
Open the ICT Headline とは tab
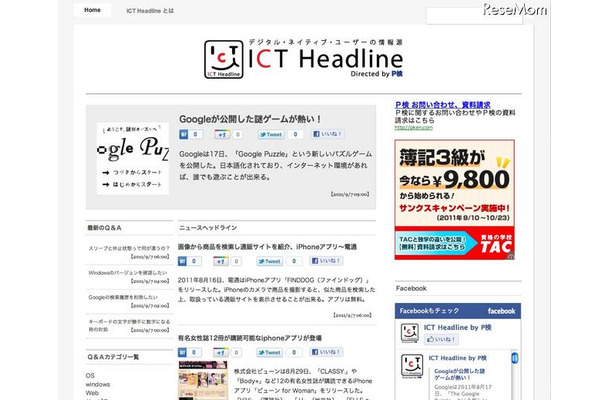point(150,11)
